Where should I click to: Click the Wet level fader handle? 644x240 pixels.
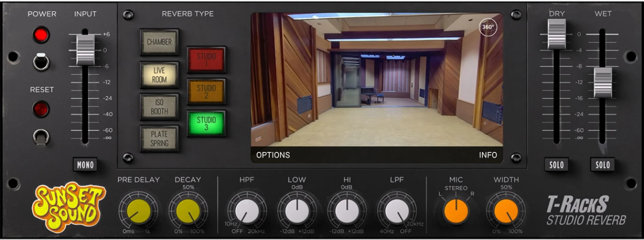603,82
